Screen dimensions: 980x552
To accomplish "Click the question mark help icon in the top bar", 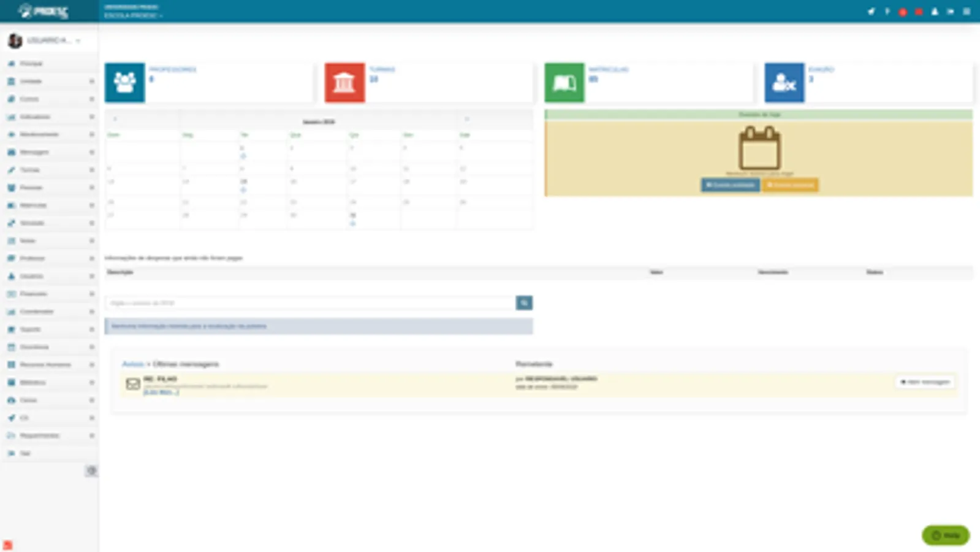I will (887, 12).
